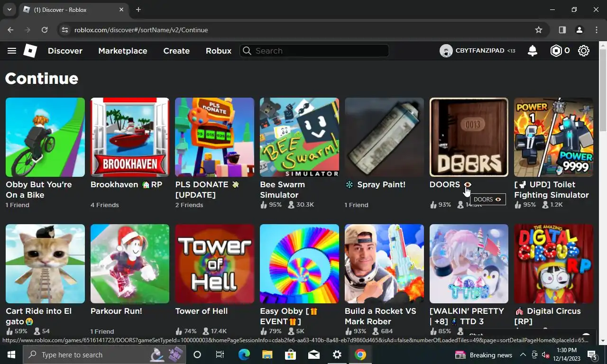The width and height of the screenshot is (607, 364).
Task: Launch Microsoft Edge from the taskbar
Action: coord(244,355)
